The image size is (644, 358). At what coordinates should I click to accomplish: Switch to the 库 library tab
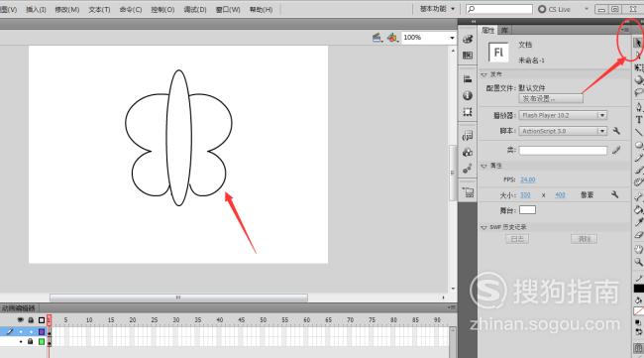tap(504, 30)
